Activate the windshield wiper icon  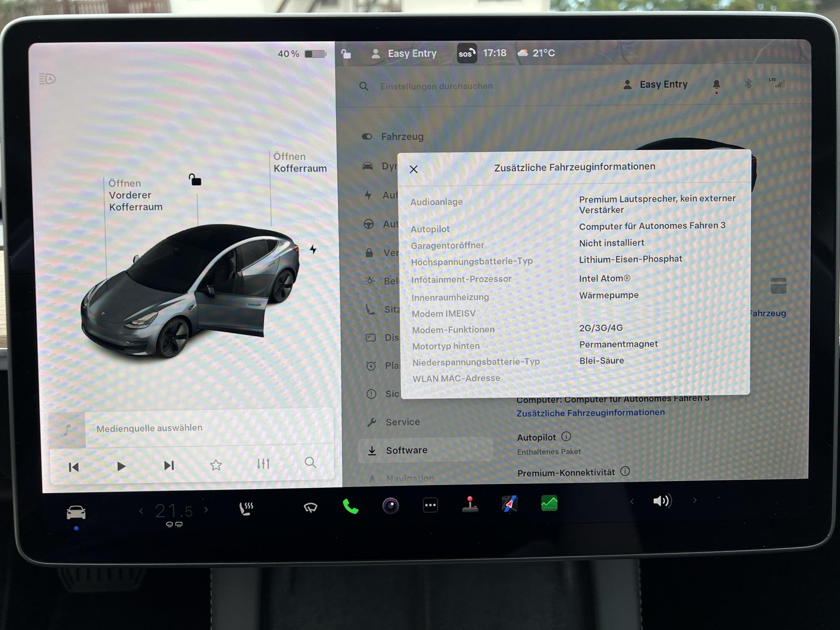(310, 507)
